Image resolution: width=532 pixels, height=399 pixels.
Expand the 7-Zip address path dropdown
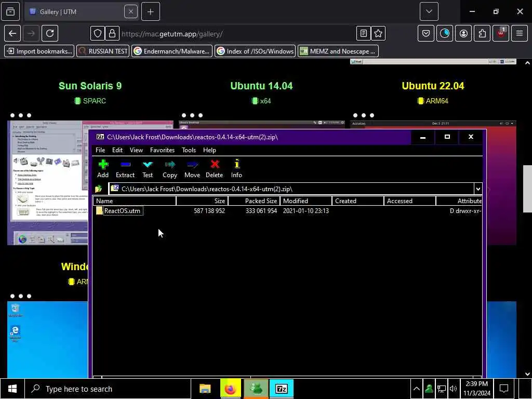tap(478, 189)
